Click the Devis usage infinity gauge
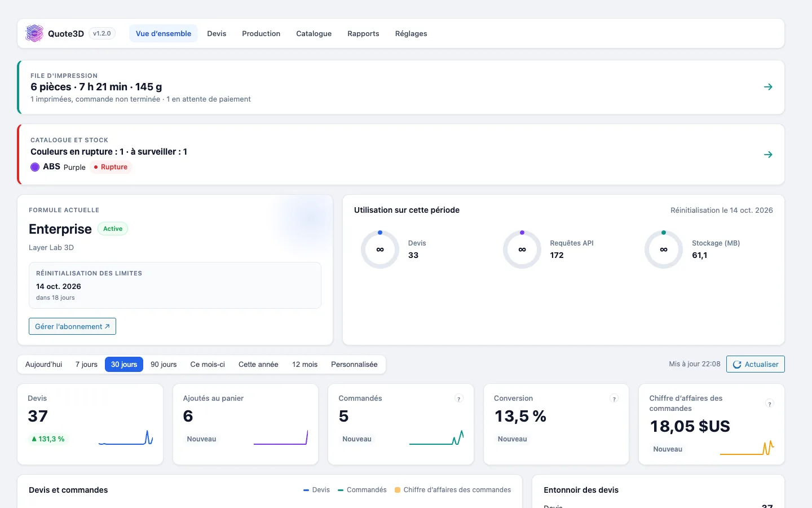The height and width of the screenshot is (508, 812). 380,249
